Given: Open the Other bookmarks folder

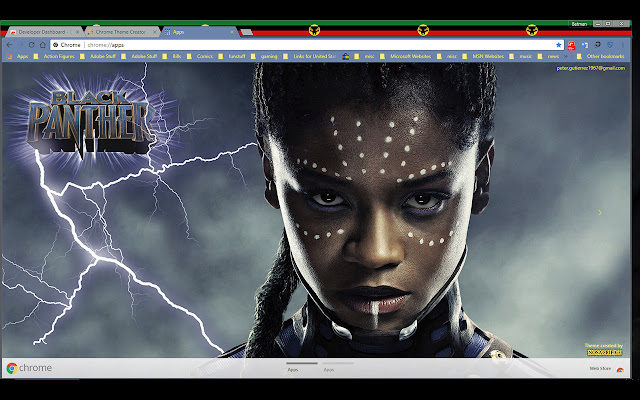Looking at the screenshot, I should pyautogui.click(x=600, y=56).
